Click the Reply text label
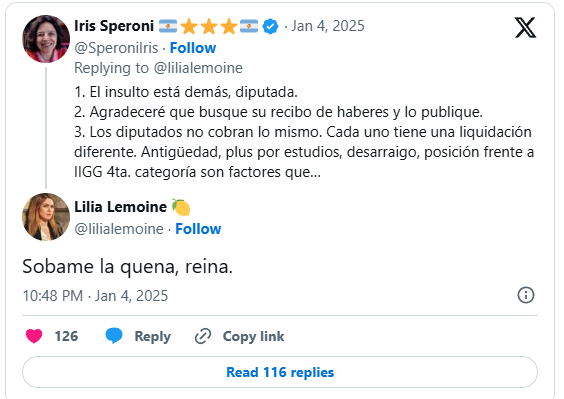Image resolution: width=564 pixels, height=399 pixels. pyautogui.click(x=153, y=337)
